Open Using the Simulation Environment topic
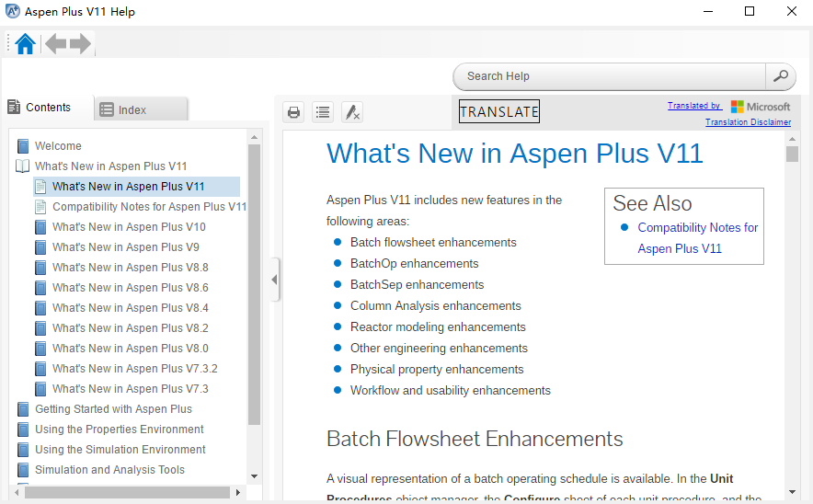Image resolution: width=813 pixels, height=504 pixels. point(120,450)
